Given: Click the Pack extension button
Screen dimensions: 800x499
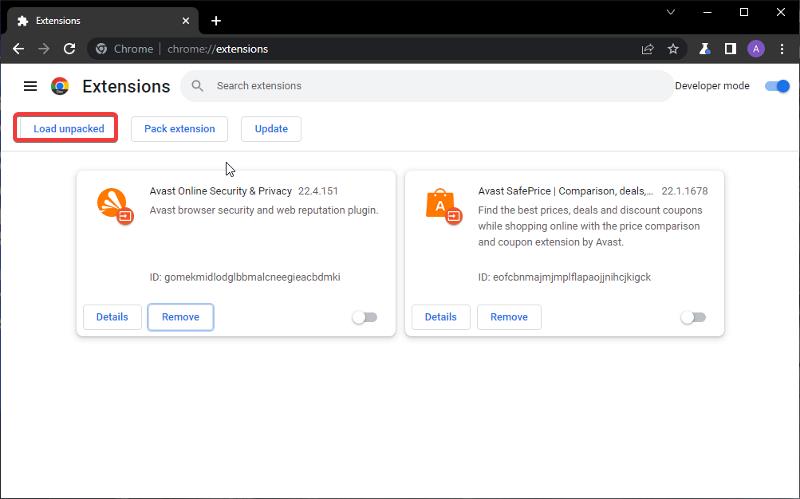Looking at the screenshot, I should (x=179, y=128).
